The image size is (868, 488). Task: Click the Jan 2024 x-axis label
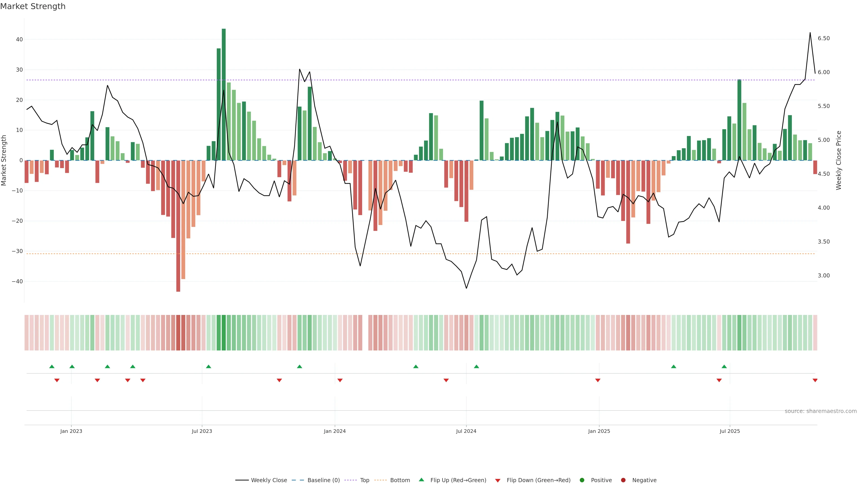[335, 431]
